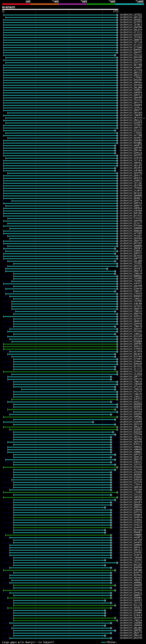Select the red 20% identity color segment
146x644 pixels.
tap(16, 4)
